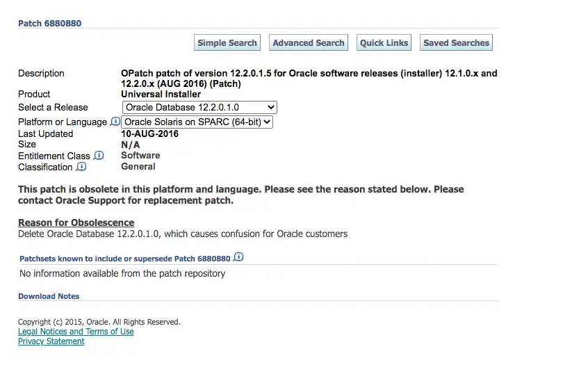
Task: Click the Universal Installer product value
Action: 161,94
